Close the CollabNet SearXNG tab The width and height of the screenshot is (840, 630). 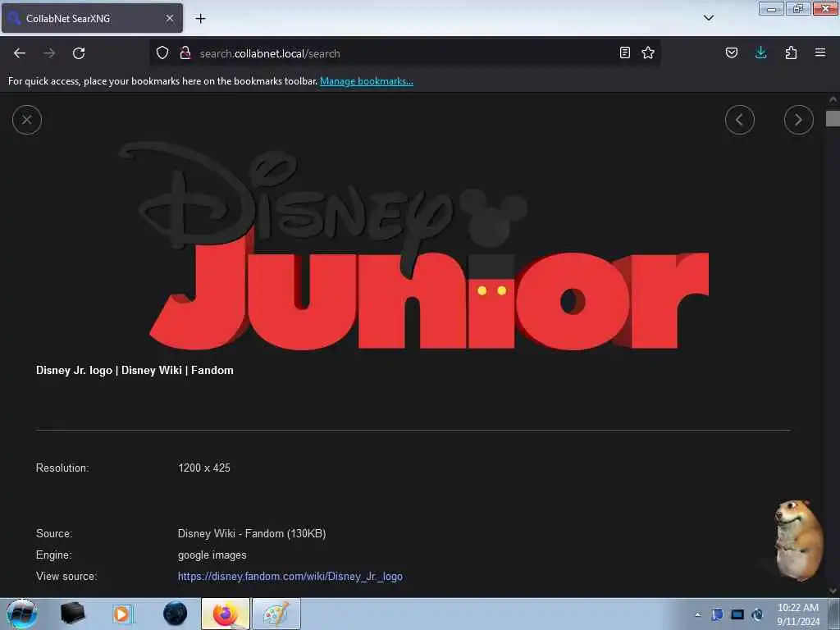click(x=170, y=18)
